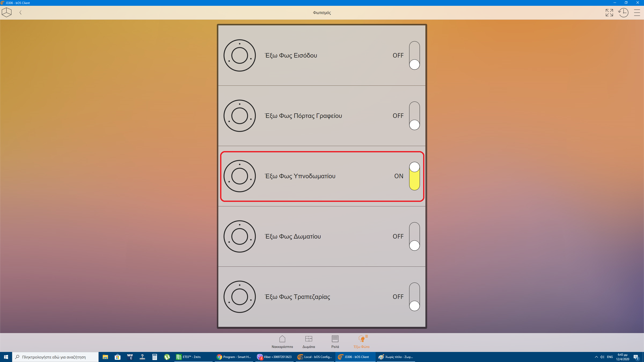Switch to the Δωμάτια tab
The width and height of the screenshot is (644, 362).
click(309, 342)
